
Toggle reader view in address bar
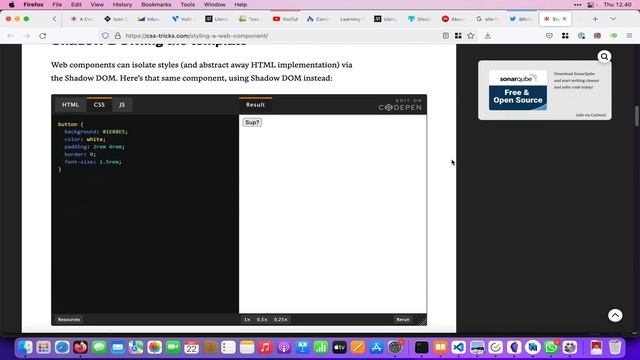pos(446,36)
